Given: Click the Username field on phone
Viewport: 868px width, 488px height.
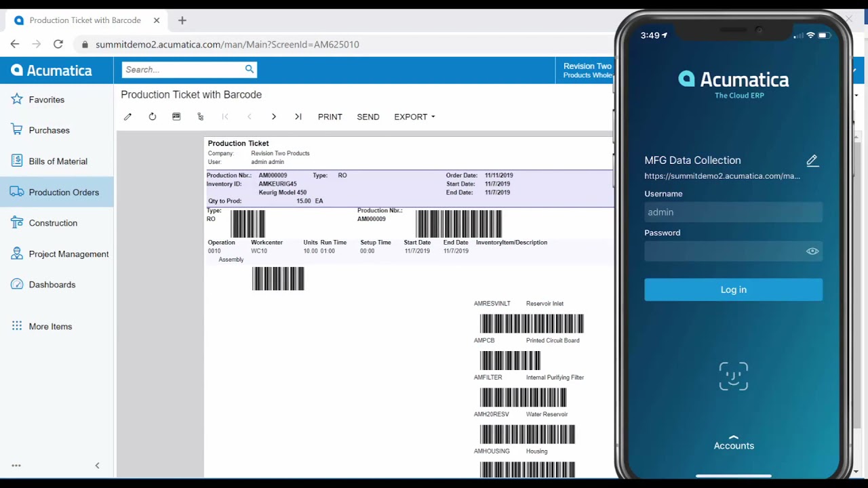Looking at the screenshot, I should click(734, 212).
